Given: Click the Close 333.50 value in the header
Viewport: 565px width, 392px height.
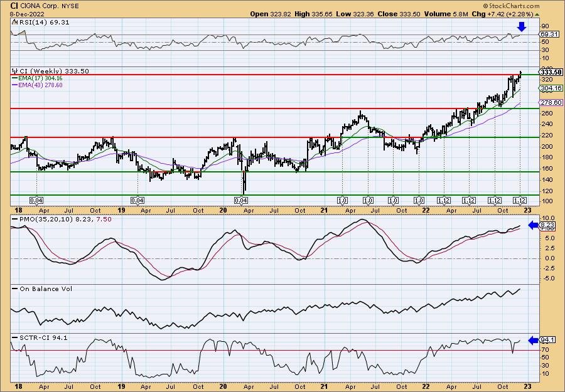Looking at the screenshot, I should click(x=399, y=14).
